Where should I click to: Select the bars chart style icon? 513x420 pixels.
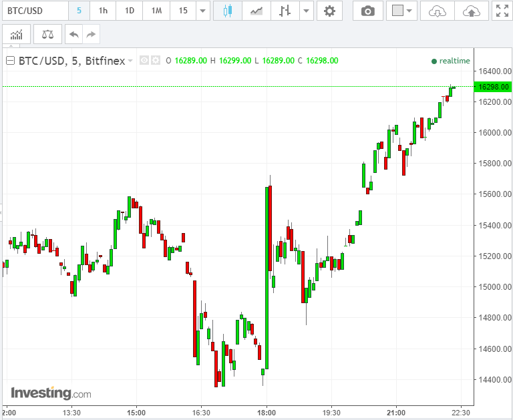(x=285, y=11)
